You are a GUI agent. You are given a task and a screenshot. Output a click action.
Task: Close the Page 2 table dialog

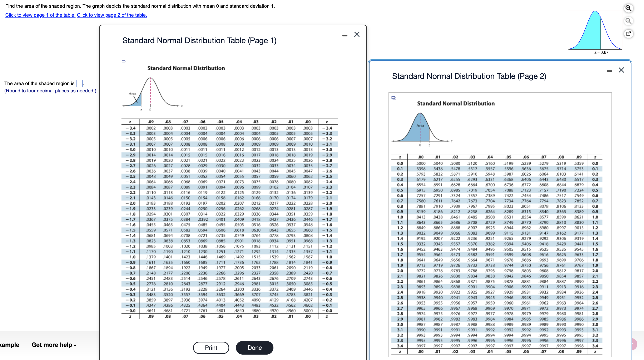621,70
